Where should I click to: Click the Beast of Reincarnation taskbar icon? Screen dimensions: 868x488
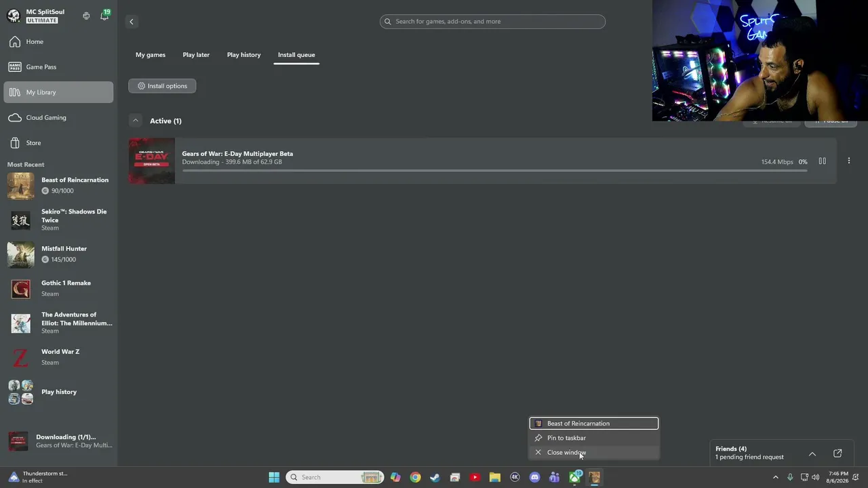tap(594, 477)
